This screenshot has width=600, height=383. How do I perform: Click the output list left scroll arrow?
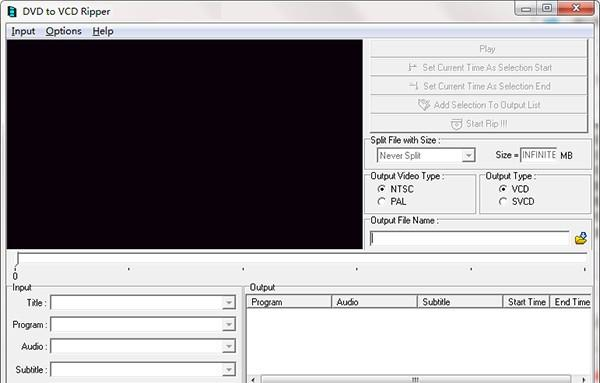(253, 380)
